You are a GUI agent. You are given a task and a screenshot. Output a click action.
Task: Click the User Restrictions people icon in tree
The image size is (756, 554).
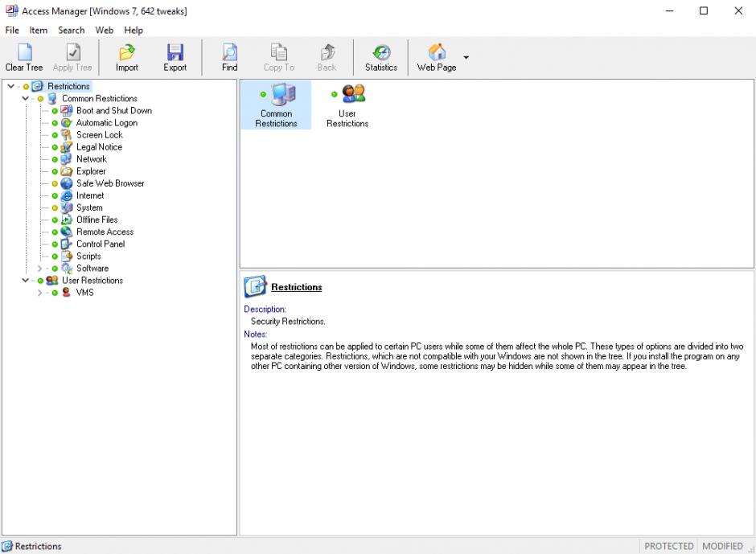pos(52,280)
